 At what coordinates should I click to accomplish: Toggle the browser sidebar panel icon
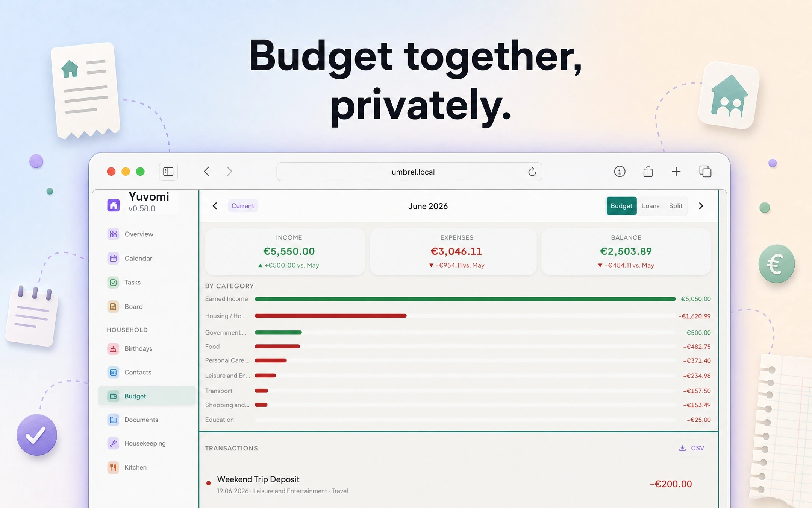tap(168, 172)
